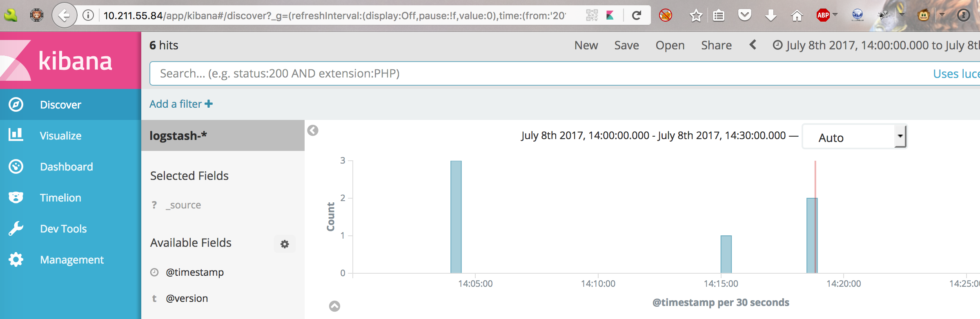
Task: Click the Uses lucene query syntax link
Action: pyautogui.click(x=956, y=73)
